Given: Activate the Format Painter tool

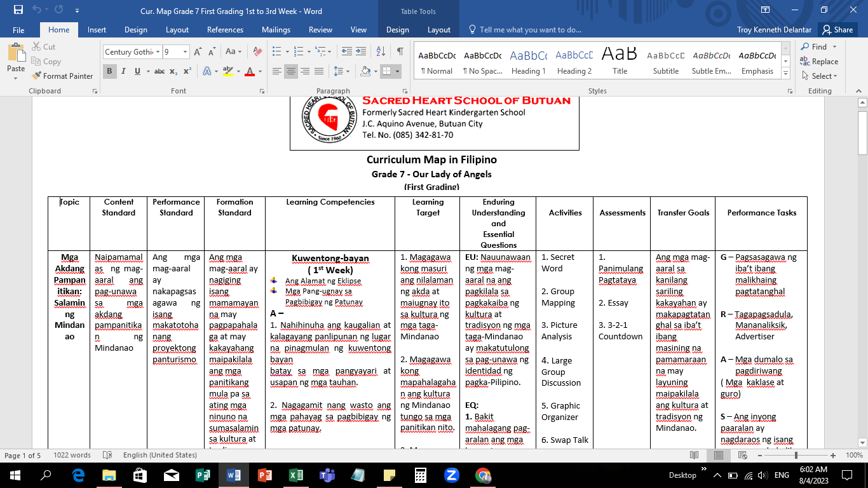Looking at the screenshot, I should 62,76.
